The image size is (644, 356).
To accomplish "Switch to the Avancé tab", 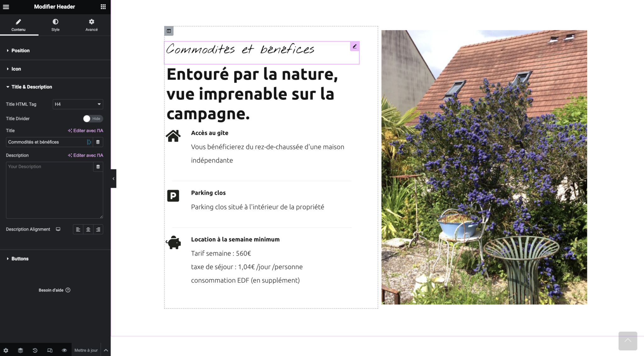I will click(92, 25).
